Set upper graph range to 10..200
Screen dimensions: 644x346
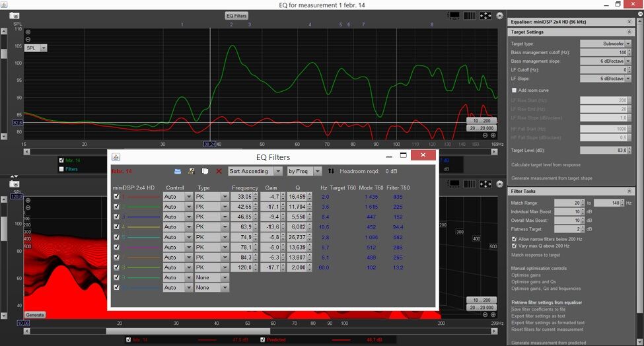(482, 121)
